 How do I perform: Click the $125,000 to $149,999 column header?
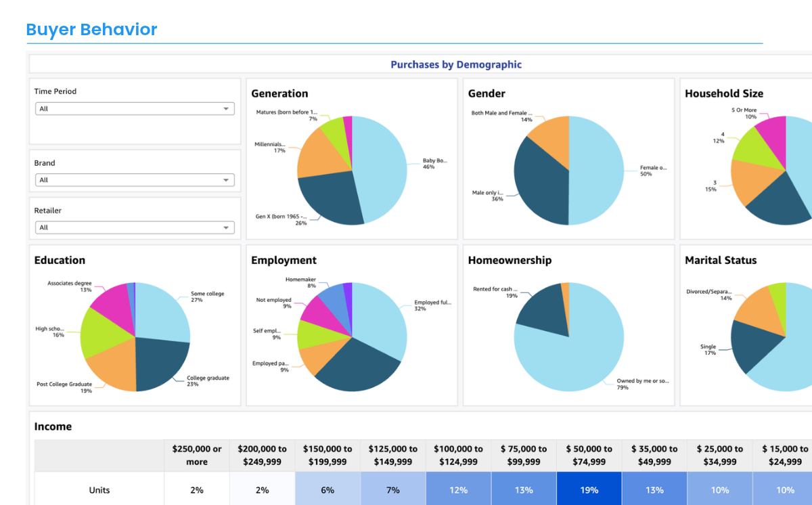393,456
